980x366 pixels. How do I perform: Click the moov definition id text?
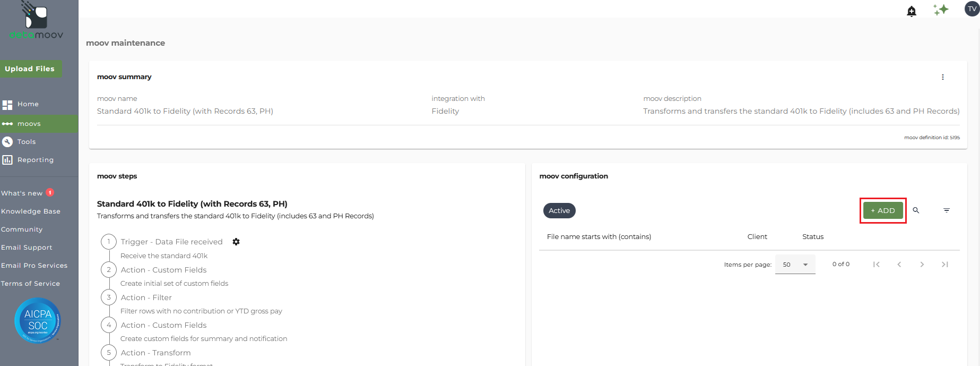coord(932,138)
